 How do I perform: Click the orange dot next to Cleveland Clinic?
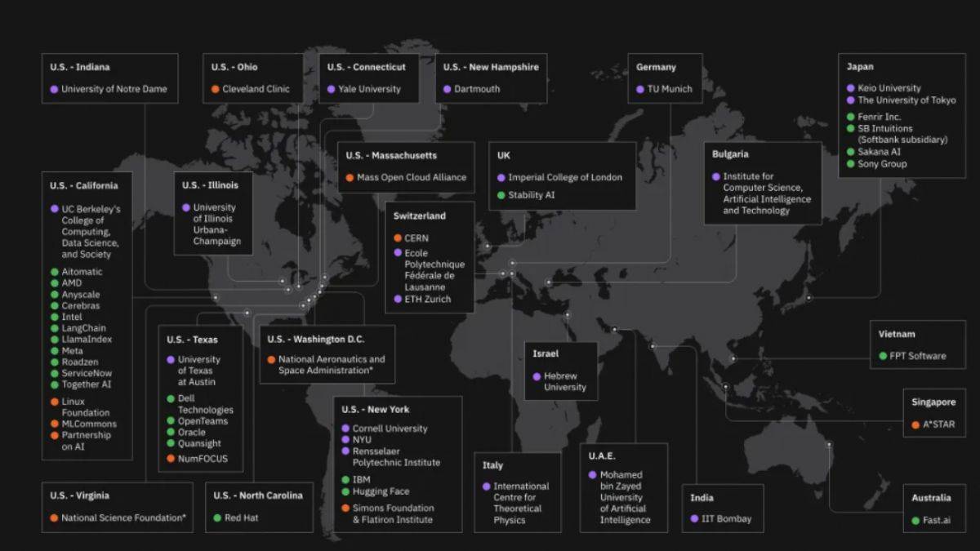216,89
